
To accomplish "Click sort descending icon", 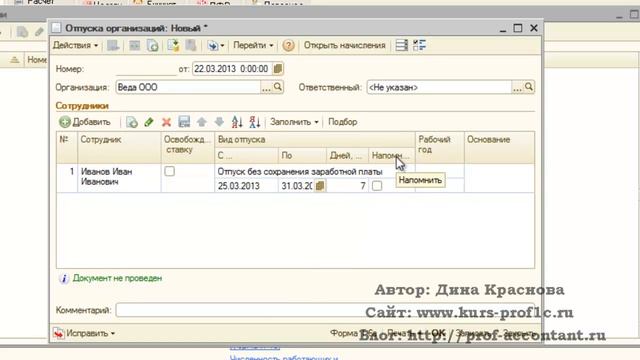I will tap(254, 122).
